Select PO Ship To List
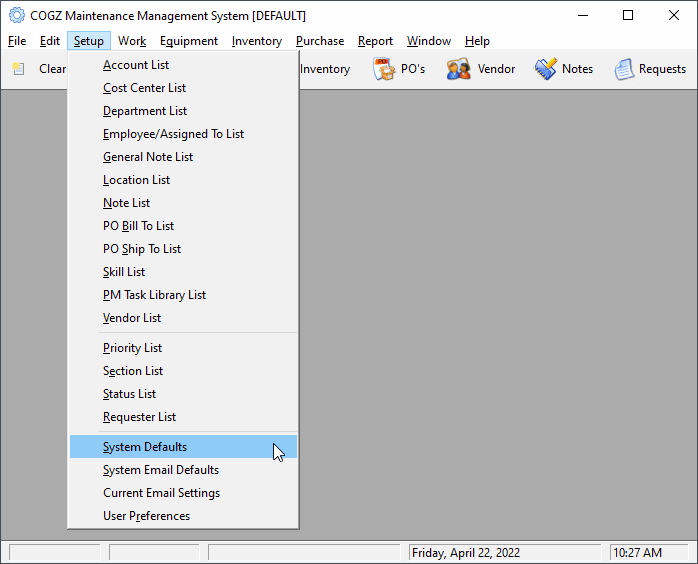Image resolution: width=698 pixels, height=564 pixels. (183, 249)
